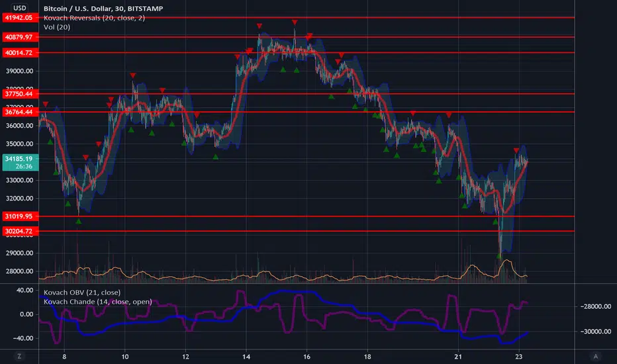Select the 37750.44 price level label
617x364 pixels.
click(21, 94)
